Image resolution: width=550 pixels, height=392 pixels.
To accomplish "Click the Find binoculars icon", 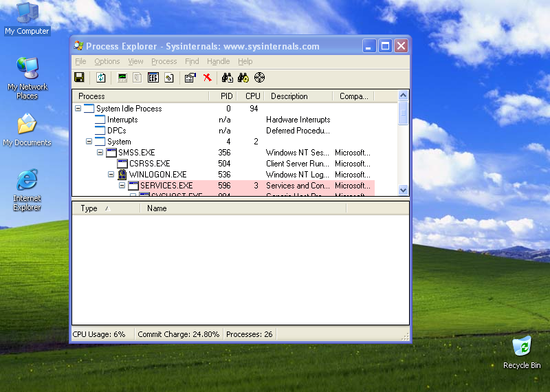I will (228, 78).
